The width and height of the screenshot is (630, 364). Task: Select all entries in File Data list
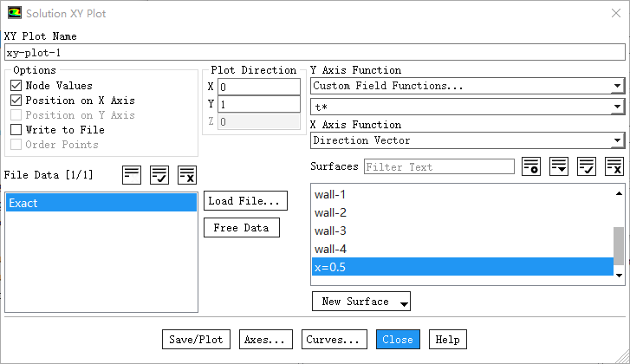159,174
